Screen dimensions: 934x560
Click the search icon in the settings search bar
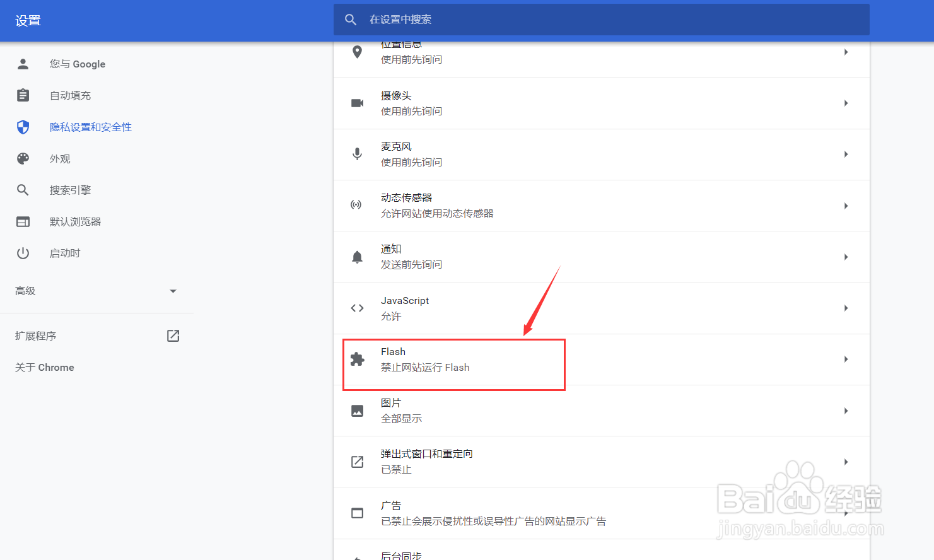point(351,20)
